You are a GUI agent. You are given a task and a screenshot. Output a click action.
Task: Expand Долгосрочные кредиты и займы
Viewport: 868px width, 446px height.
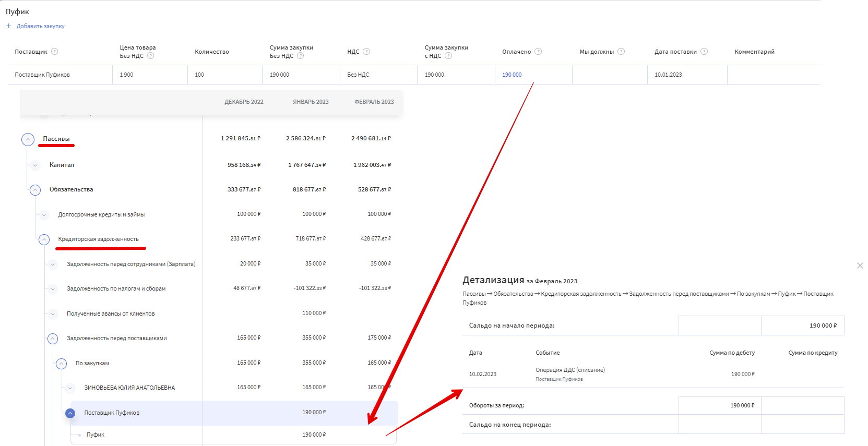(x=44, y=215)
